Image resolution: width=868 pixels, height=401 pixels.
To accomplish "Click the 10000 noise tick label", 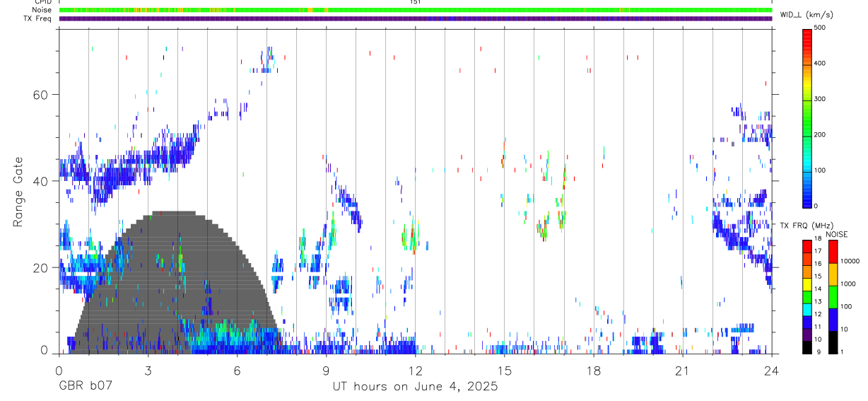I will (850, 262).
